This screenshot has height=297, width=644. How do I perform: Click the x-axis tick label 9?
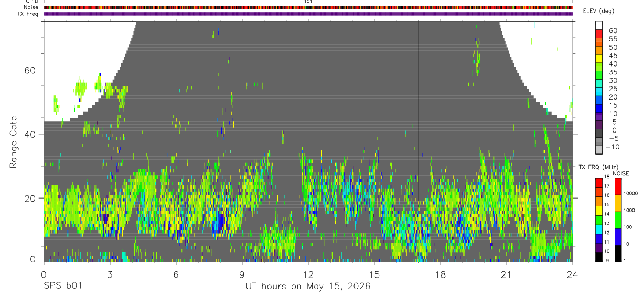pos(242,274)
